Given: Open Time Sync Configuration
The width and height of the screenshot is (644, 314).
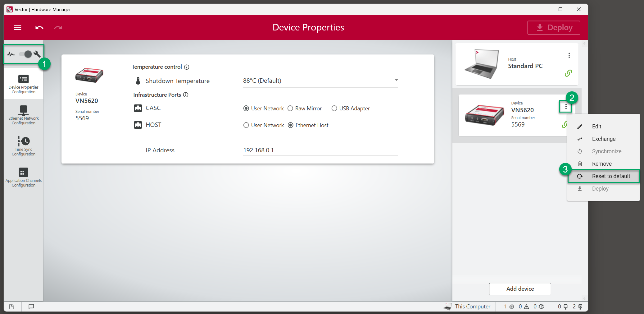Looking at the screenshot, I should pos(24,146).
